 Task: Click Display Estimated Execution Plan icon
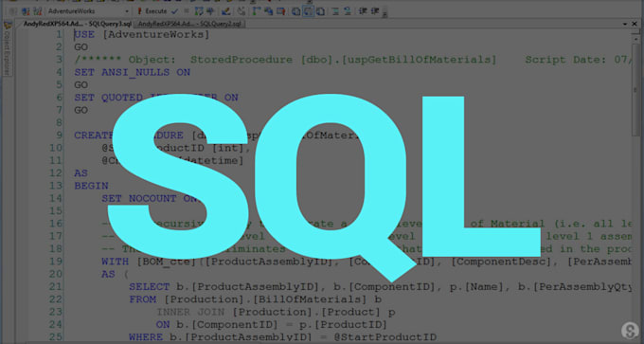(198, 11)
